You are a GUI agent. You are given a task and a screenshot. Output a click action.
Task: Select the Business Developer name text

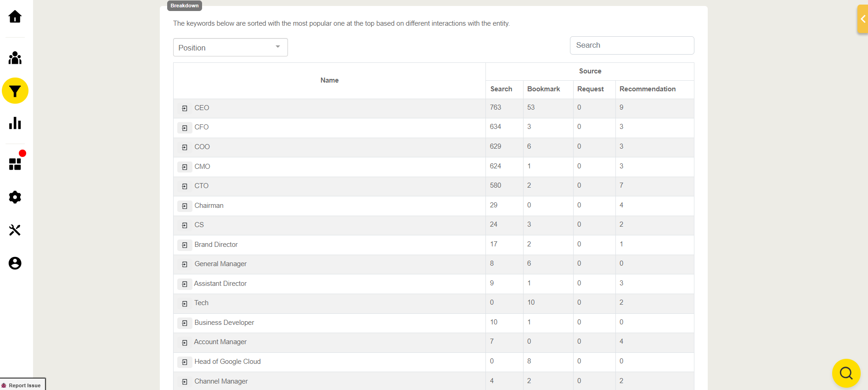pyautogui.click(x=224, y=323)
